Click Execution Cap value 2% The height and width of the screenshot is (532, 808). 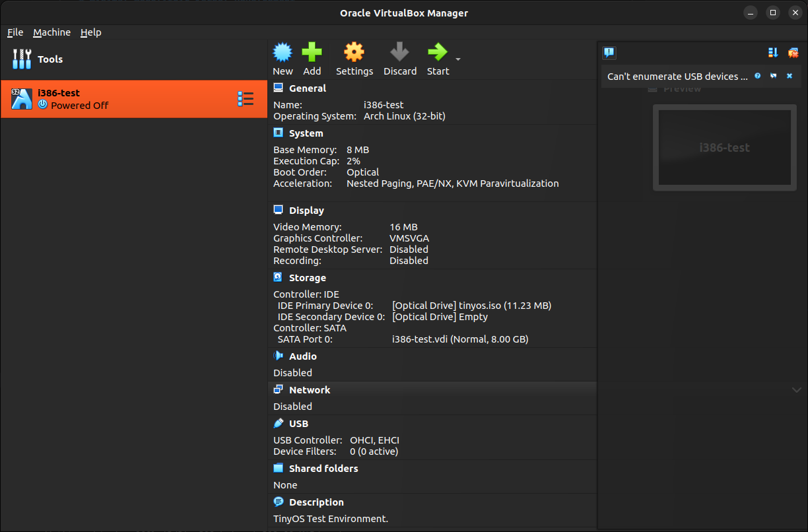[353, 161]
